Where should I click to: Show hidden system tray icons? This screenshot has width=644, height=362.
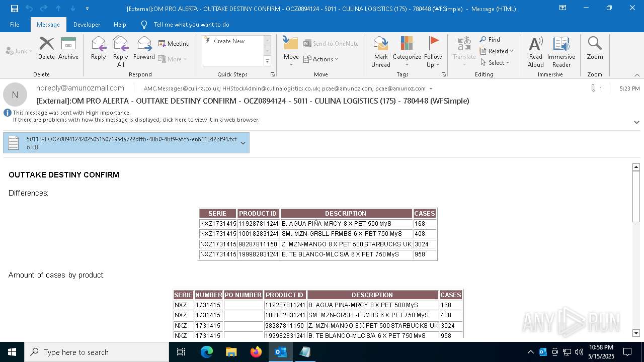[530, 352]
